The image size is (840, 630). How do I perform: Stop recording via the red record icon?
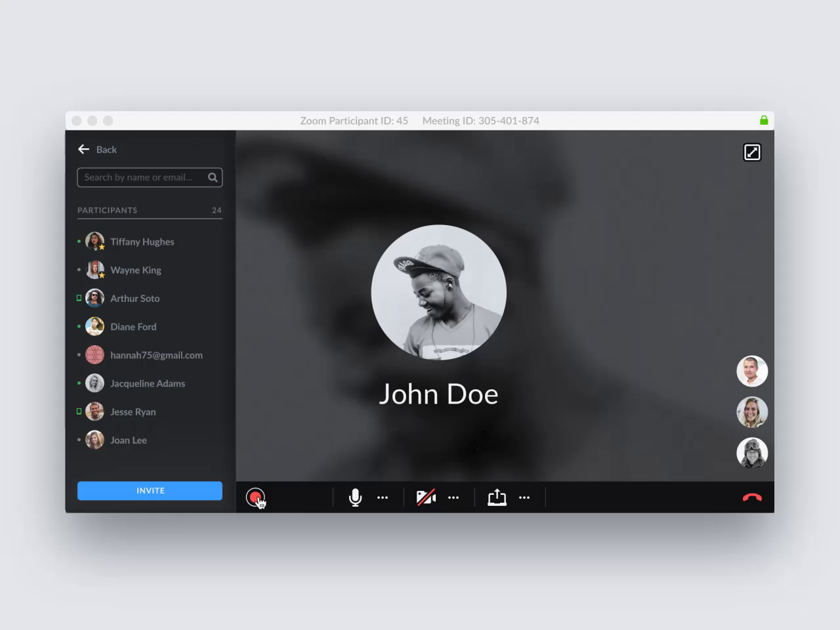click(256, 497)
